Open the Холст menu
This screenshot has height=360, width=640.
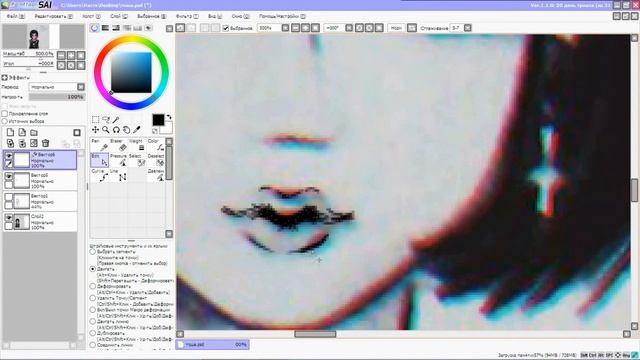pyautogui.click(x=91, y=16)
